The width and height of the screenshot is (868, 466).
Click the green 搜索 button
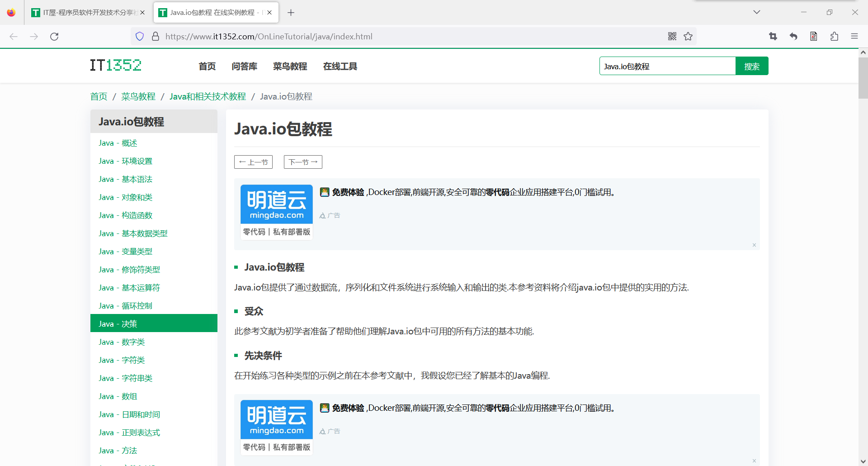(752, 66)
